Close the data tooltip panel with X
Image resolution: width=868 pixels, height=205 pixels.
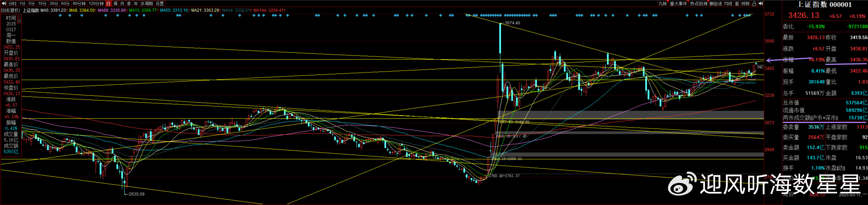[20, 16]
